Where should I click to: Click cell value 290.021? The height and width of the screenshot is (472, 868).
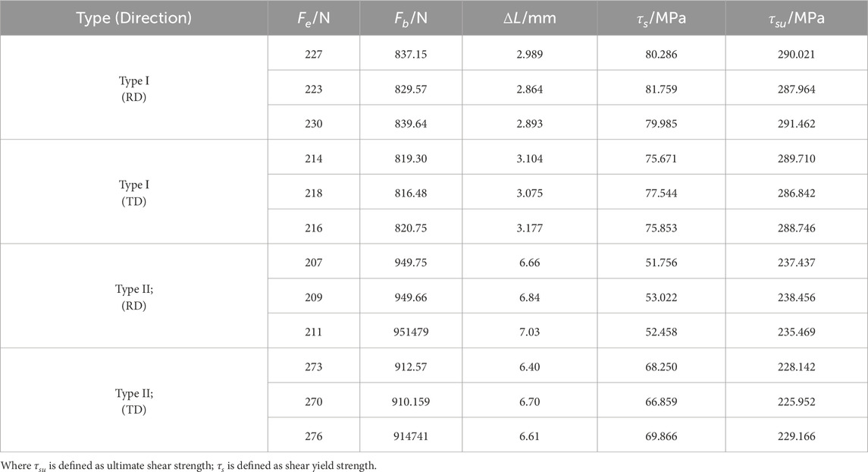pos(796,54)
